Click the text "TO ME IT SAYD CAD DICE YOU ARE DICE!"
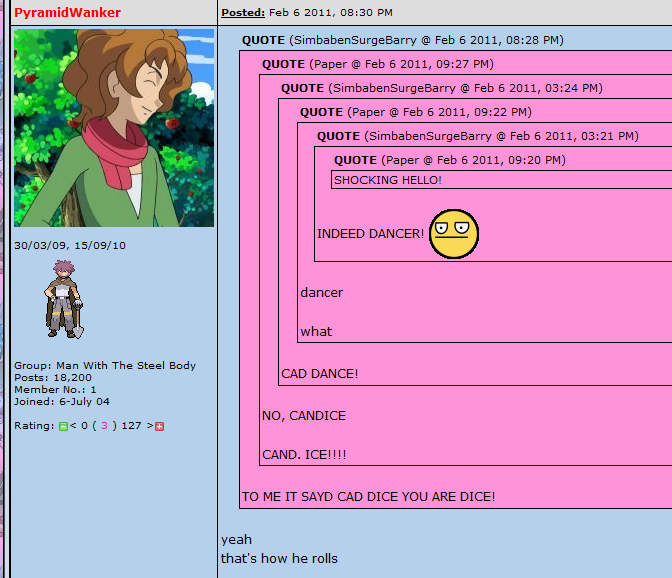This screenshot has height=578, width=672. pos(368,497)
